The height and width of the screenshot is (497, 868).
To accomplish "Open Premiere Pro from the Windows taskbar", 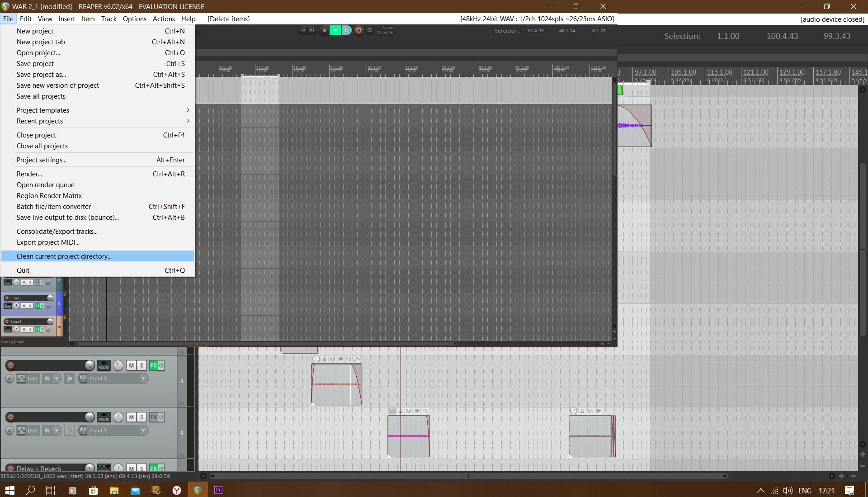I will point(218,490).
